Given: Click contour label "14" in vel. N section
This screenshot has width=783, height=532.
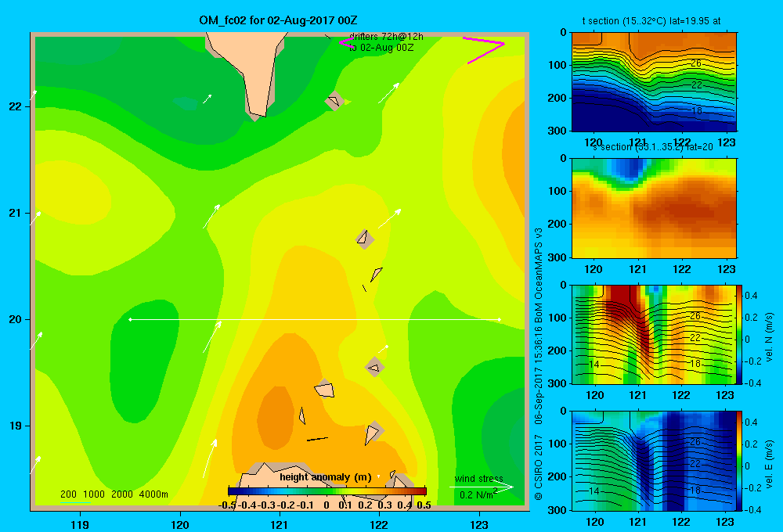Looking at the screenshot, I should pos(594,365).
